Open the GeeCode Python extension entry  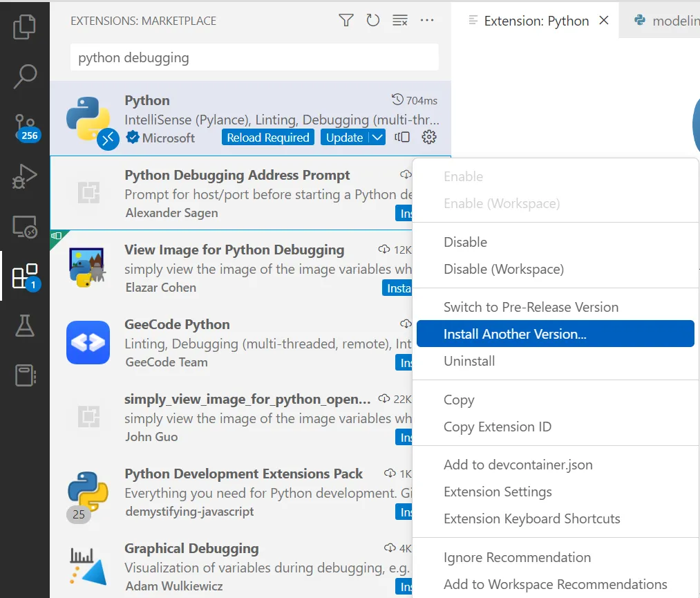click(231, 342)
